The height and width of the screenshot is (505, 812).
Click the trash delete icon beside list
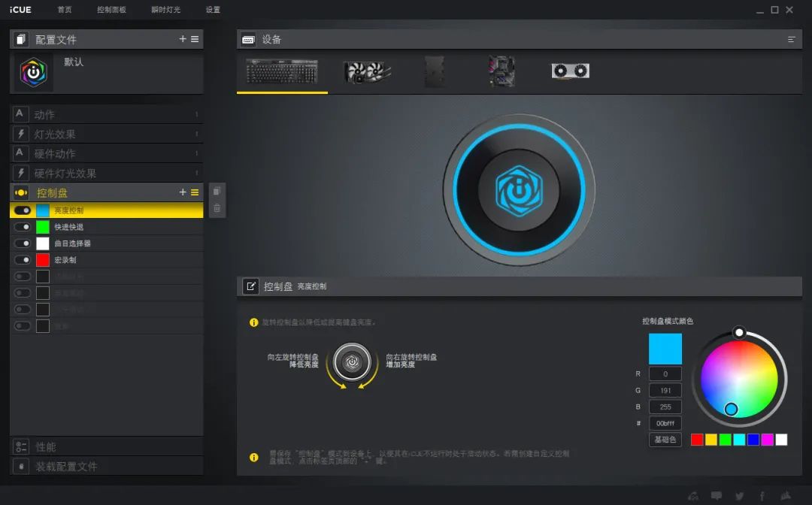coord(217,208)
